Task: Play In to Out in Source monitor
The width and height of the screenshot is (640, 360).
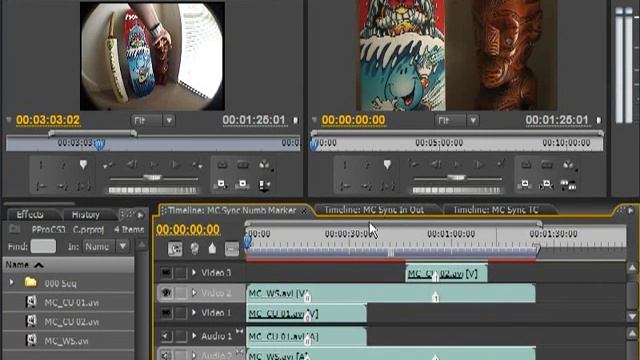Action: coord(84,187)
